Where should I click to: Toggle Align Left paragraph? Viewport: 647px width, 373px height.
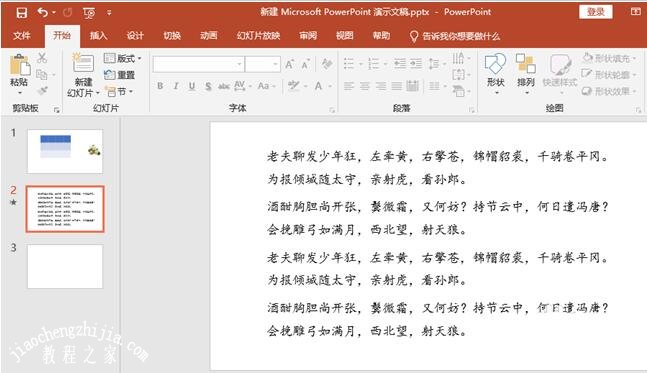tap(349, 86)
